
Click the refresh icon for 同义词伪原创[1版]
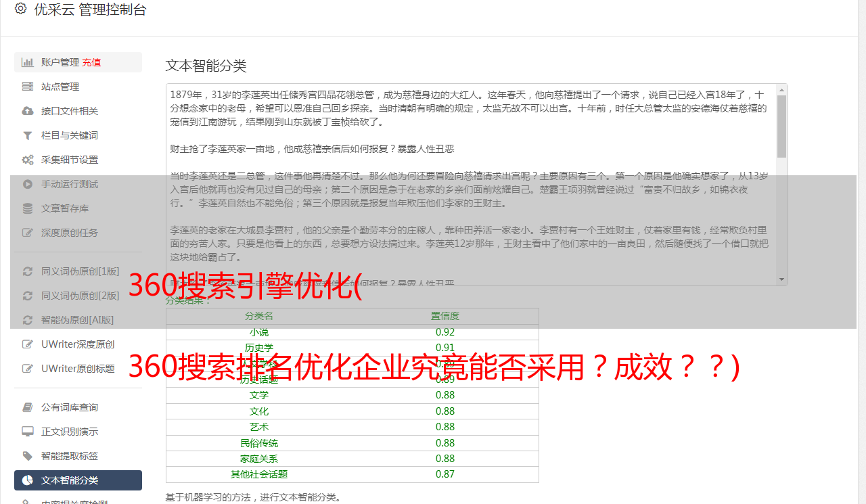(28, 271)
